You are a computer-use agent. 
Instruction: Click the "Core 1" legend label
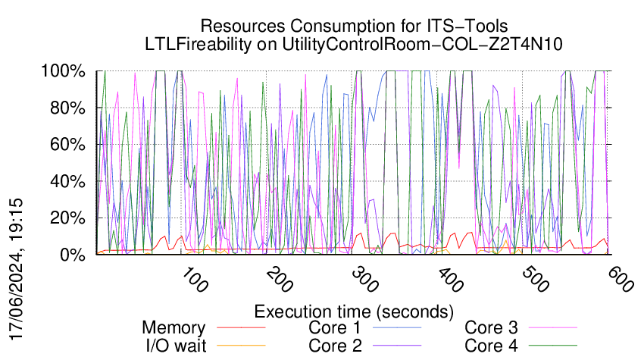pos(334,328)
